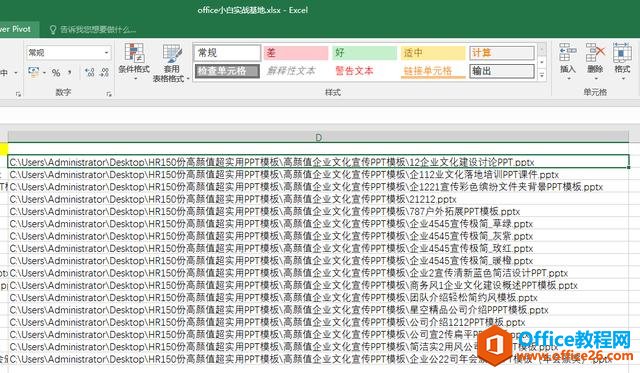Apply the Check Cell (检查单元格) style
Image resolution: width=640 pixels, height=373 pixels.
coord(227,71)
